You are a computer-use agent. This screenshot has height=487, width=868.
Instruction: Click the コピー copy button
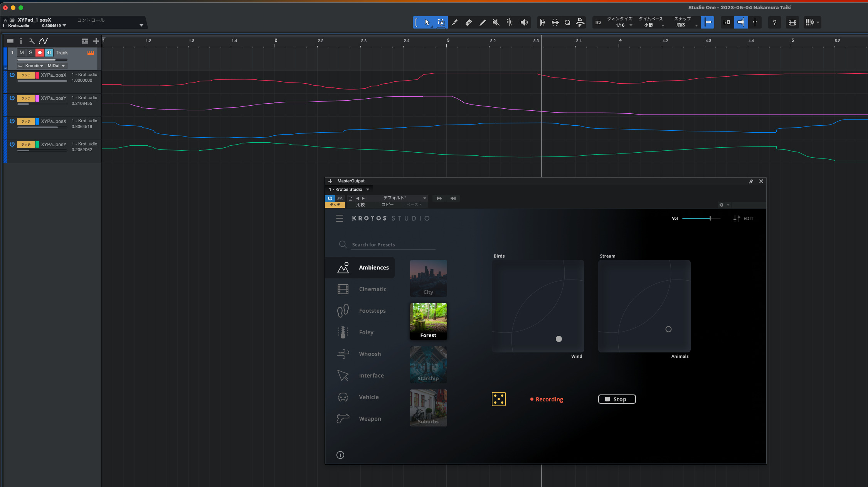click(x=387, y=205)
